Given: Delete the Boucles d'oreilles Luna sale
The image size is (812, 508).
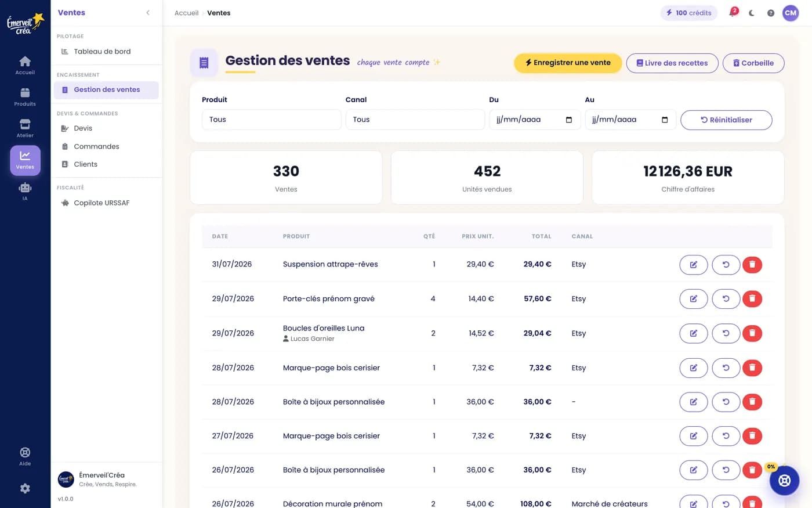Looking at the screenshot, I should pyautogui.click(x=752, y=334).
